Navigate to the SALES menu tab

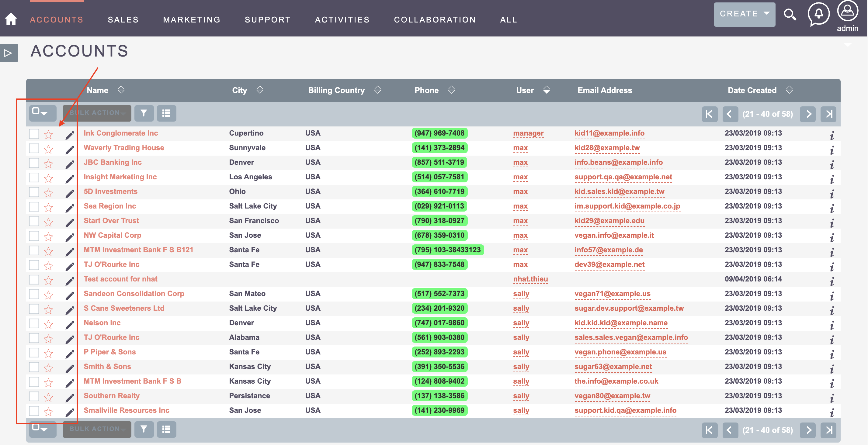point(123,19)
